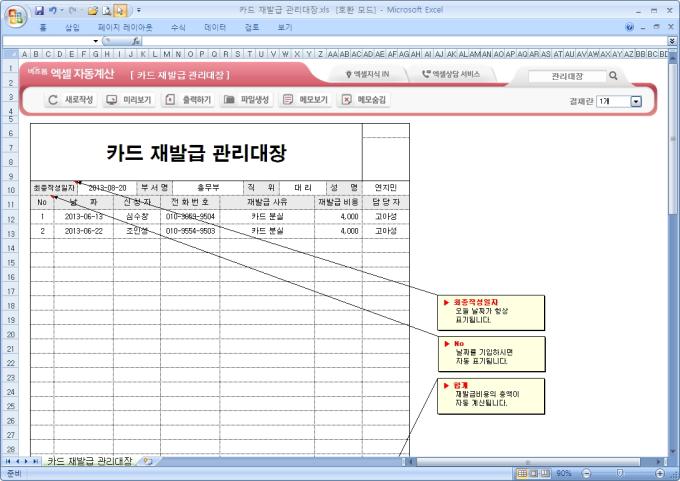
Task: Select the cell with phone 010-9554-9503
Action: coord(190,231)
